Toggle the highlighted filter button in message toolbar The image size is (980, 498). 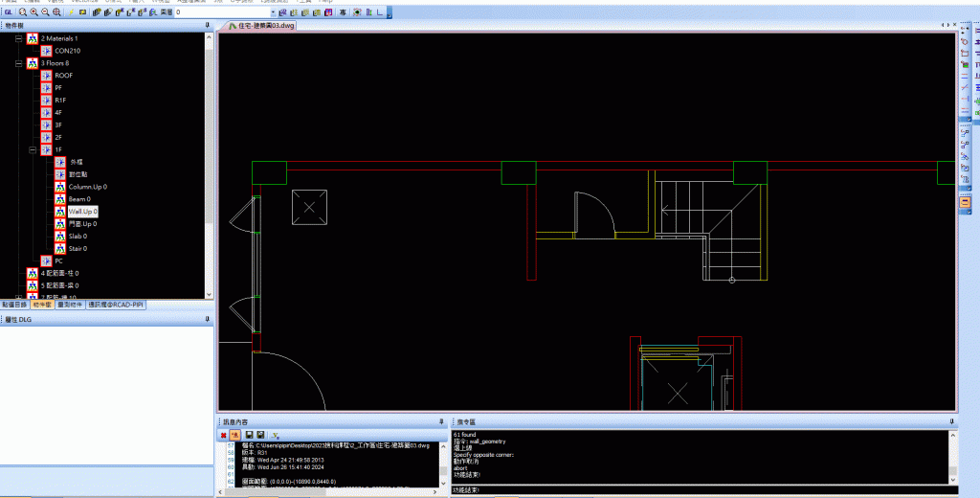(234, 435)
